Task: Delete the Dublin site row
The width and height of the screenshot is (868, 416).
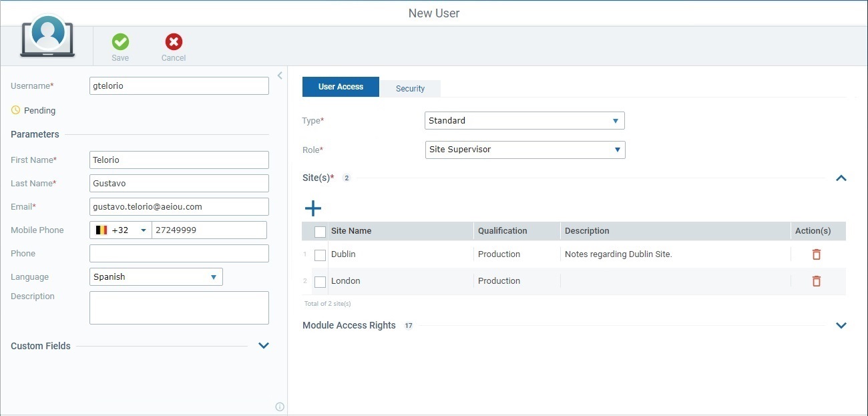Action: tap(816, 254)
